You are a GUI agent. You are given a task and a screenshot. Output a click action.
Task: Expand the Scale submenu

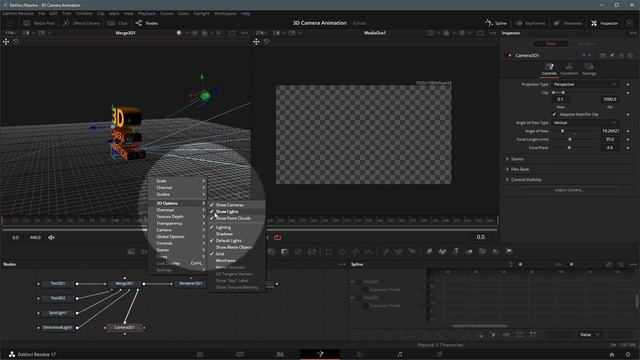click(x=178, y=181)
